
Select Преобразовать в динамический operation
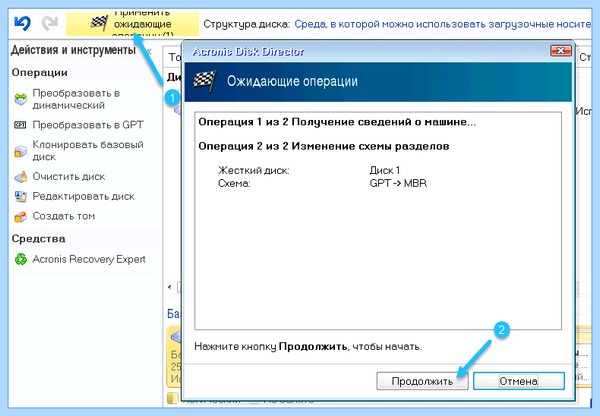click(76, 99)
